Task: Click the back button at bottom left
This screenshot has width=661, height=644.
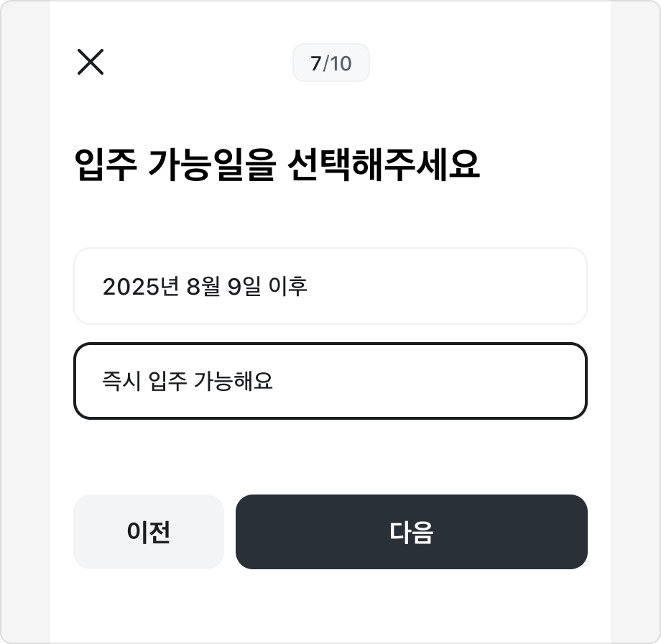Action: [x=148, y=531]
